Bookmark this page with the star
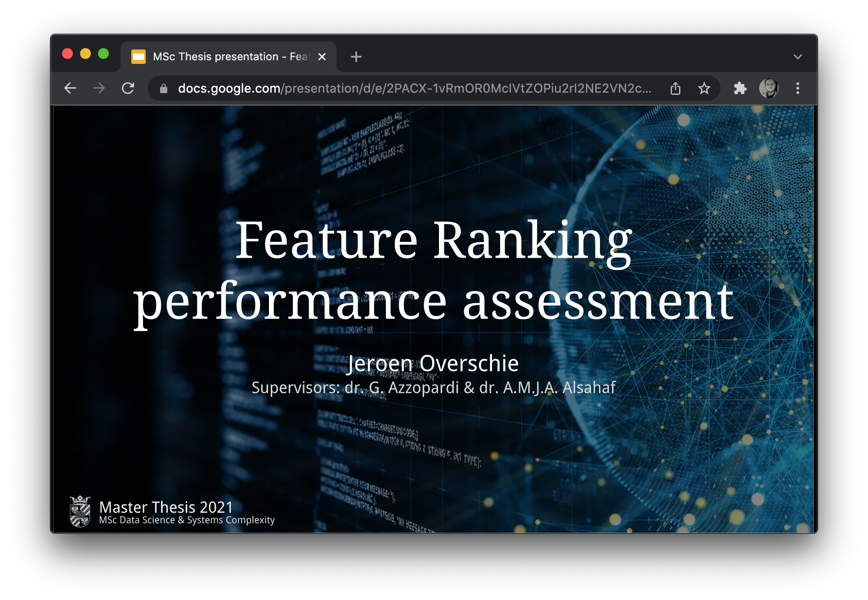 [x=704, y=88]
